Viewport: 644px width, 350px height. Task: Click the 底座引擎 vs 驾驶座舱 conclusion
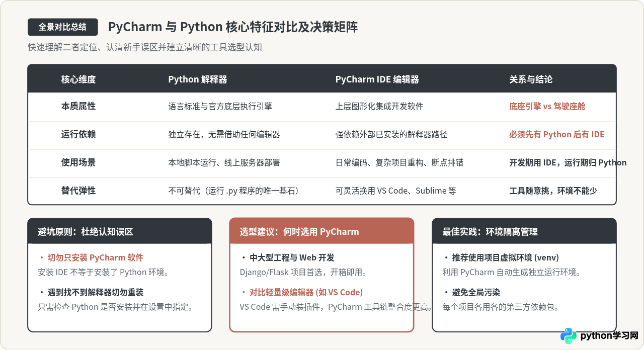[x=547, y=107]
